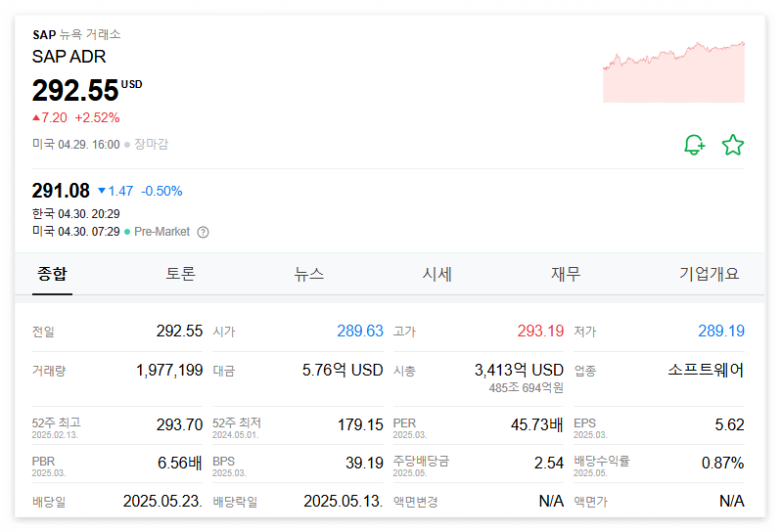Image resolution: width=781 pixels, height=532 pixels.
Task: Select the 종합 tab
Action: click(52, 274)
